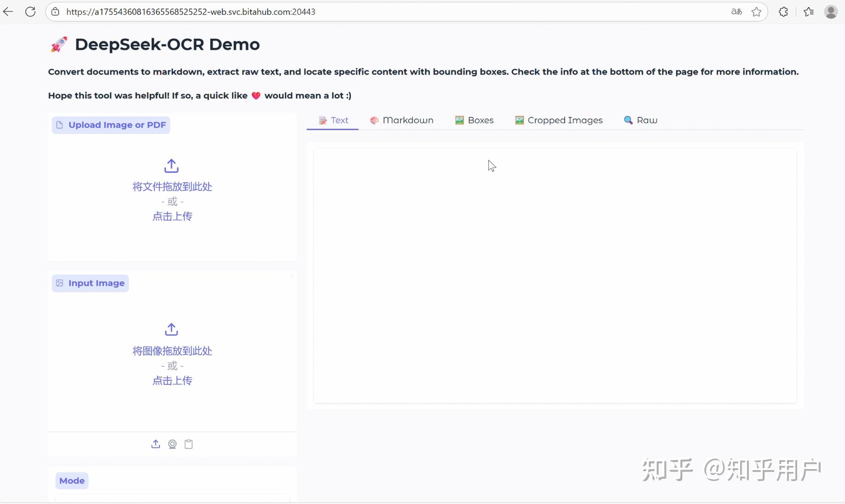This screenshot has width=845, height=504.
Task: Click the document icon beside Text tab
Action: point(322,120)
